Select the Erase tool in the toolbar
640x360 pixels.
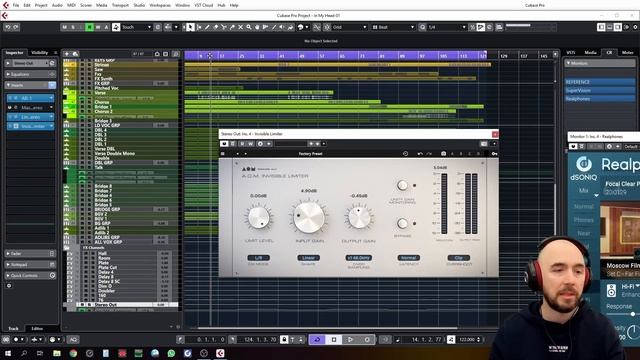point(216,27)
